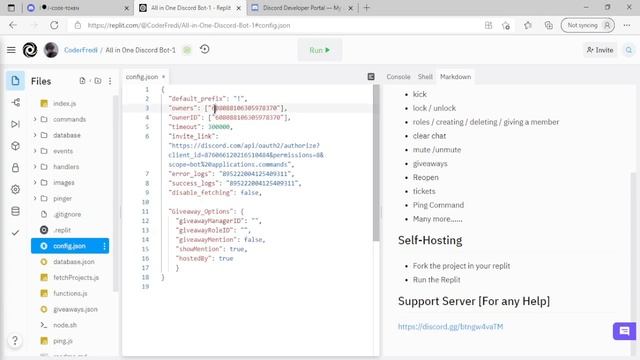Click the Replit logo icon
Viewport: 640px width, 360px height.
tap(30, 50)
